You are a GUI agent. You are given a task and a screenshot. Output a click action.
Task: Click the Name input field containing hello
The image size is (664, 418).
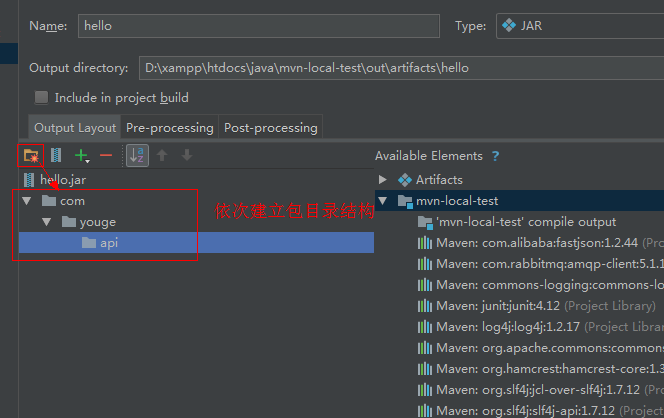pyautogui.click(x=259, y=26)
